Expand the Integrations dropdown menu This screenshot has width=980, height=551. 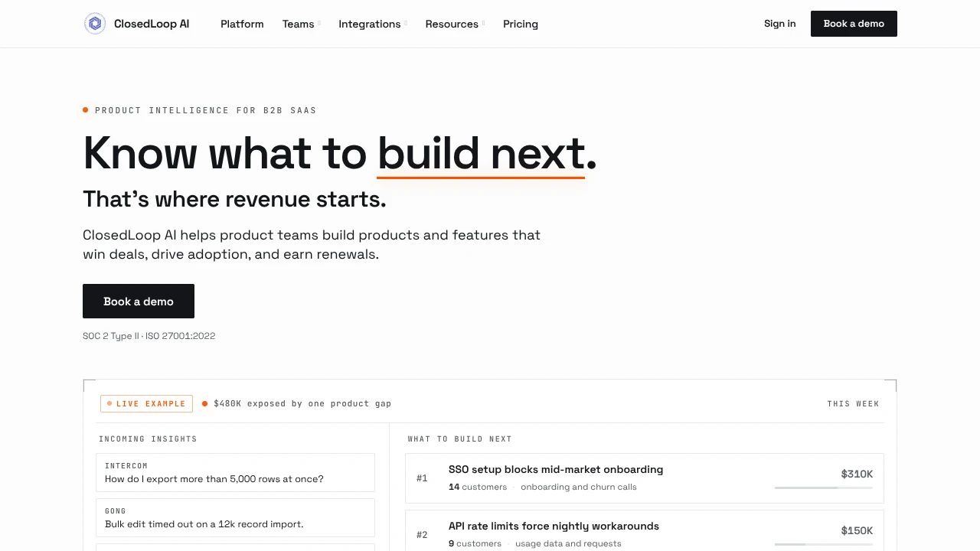pyautogui.click(x=373, y=24)
